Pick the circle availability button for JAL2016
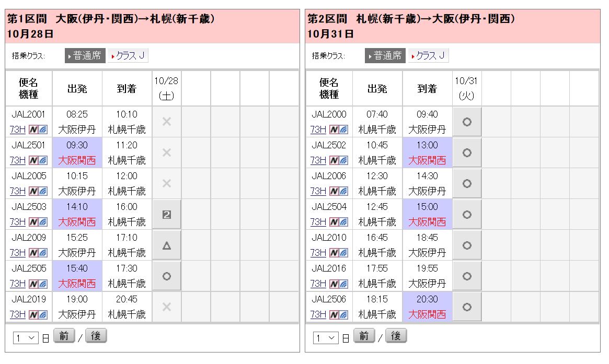 tap(467, 276)
